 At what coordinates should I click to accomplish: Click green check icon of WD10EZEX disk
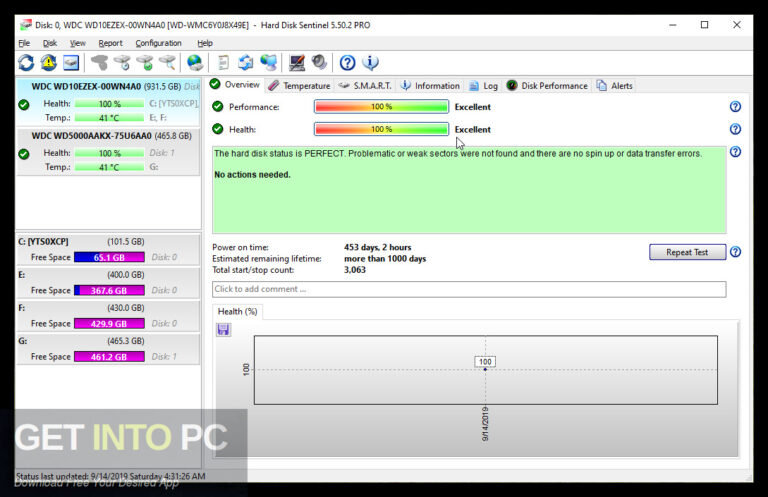click(24, 104)
